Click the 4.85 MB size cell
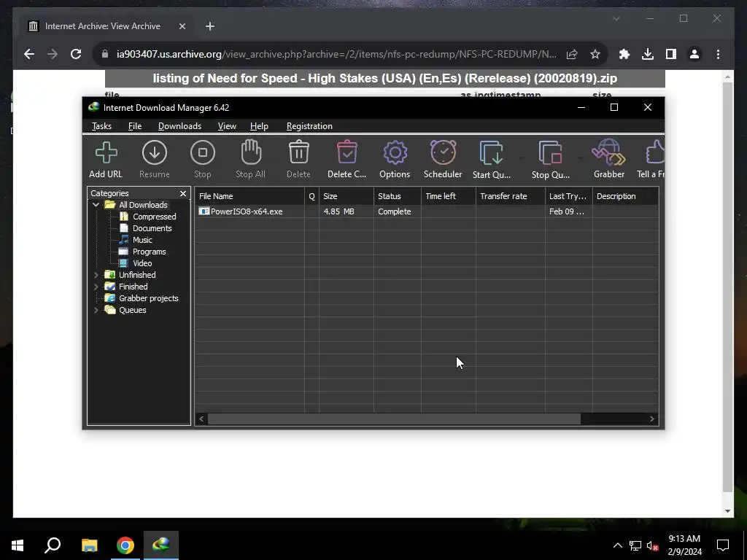 pos(347,211)
